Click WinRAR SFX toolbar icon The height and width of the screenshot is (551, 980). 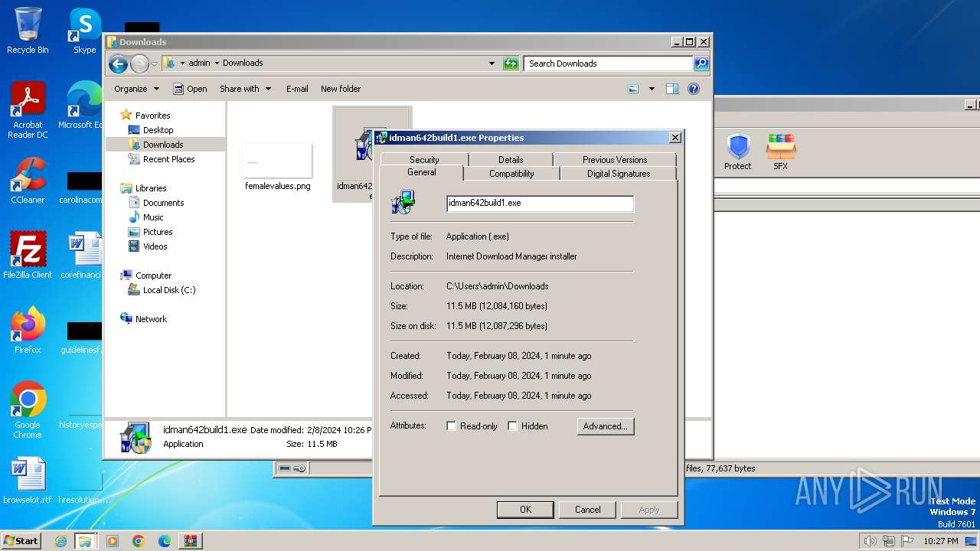[780, 152]
